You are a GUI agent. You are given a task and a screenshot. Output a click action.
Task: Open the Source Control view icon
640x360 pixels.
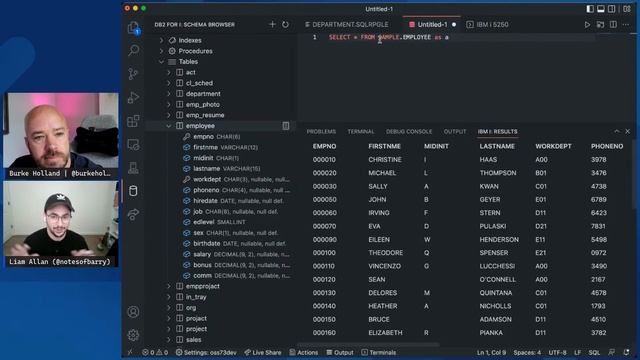(133, 74)
